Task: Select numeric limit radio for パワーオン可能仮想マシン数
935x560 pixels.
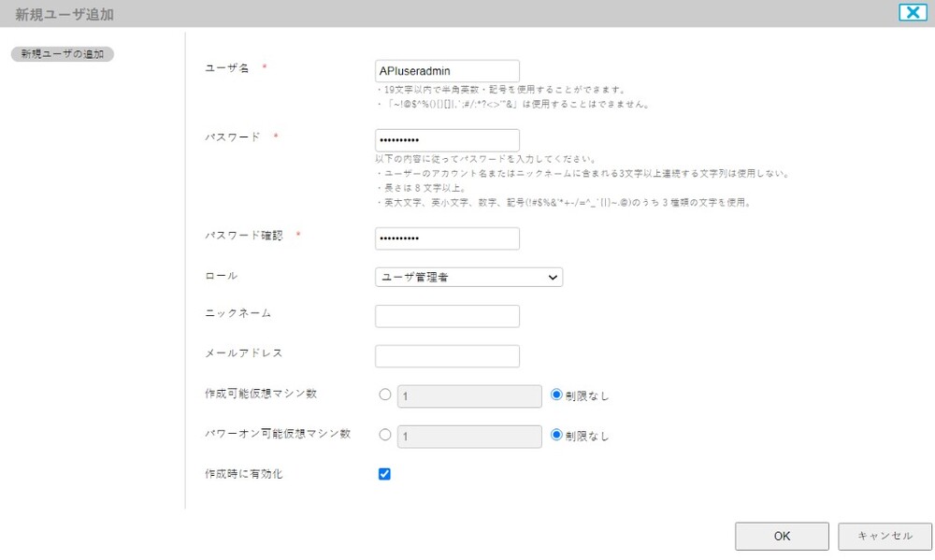Action: pyautogui.click(x=384, y=435)
